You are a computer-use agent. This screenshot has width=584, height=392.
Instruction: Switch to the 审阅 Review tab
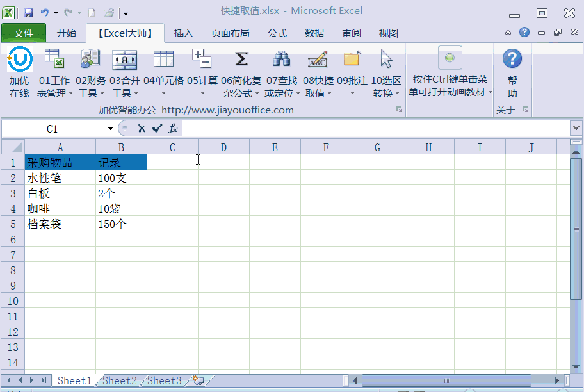pos(352,33)
